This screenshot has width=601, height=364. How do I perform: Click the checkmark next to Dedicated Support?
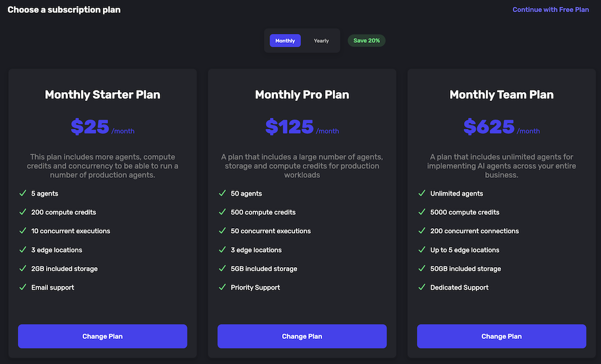coord(422,287)
